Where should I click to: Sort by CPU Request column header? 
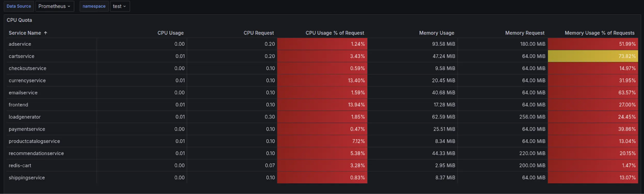259,33
